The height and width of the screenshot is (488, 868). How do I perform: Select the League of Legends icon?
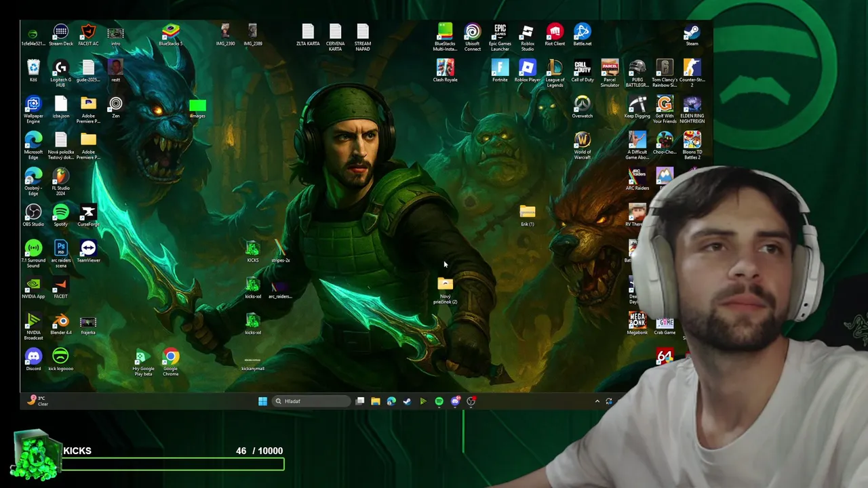pyautogui.click(x=555, y=74)
